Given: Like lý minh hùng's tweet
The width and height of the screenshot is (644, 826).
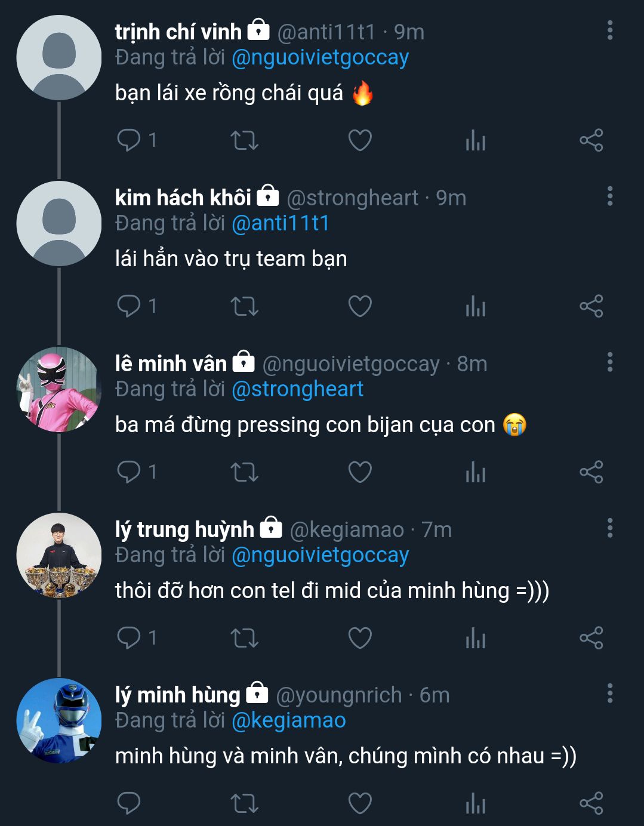Looking at the screenshot, I should (x=360, y=803).
